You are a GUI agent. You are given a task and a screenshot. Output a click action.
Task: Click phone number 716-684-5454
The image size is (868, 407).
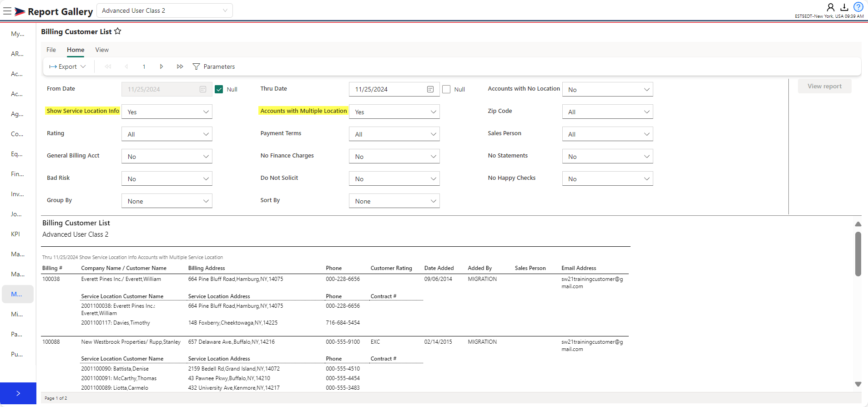[x=343, y=323]
